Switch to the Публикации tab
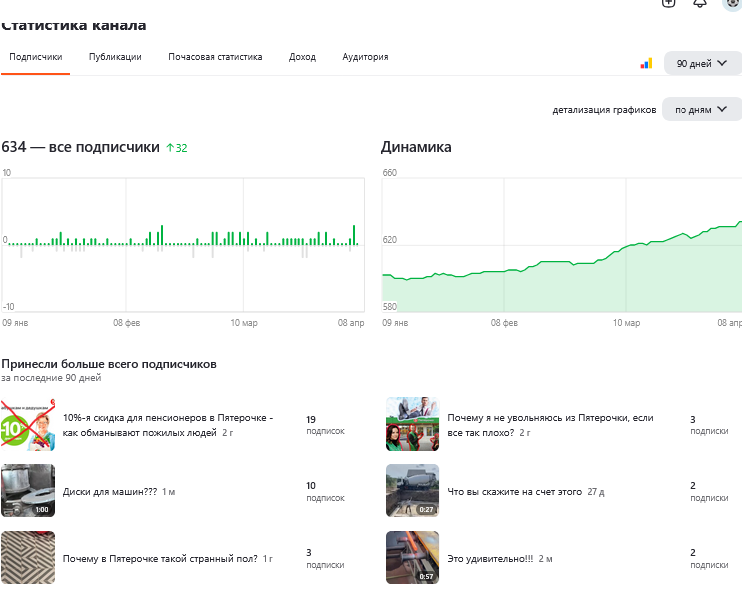 click(115, 57)
